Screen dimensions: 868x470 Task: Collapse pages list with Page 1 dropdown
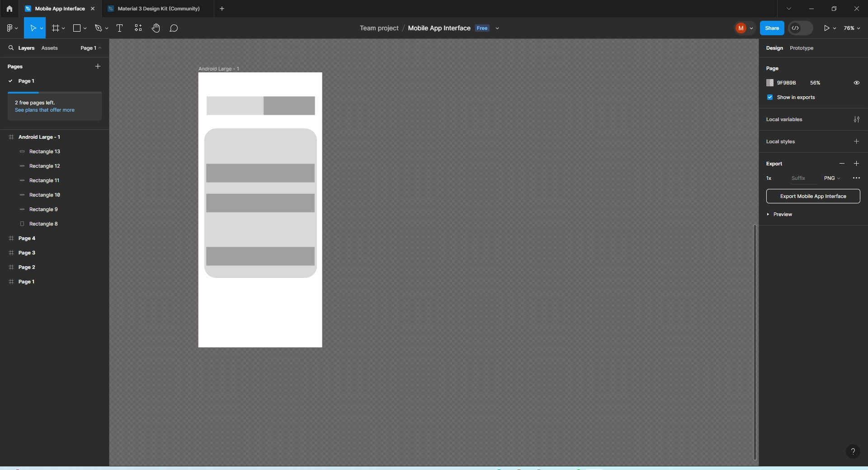(x=91, y=48)
